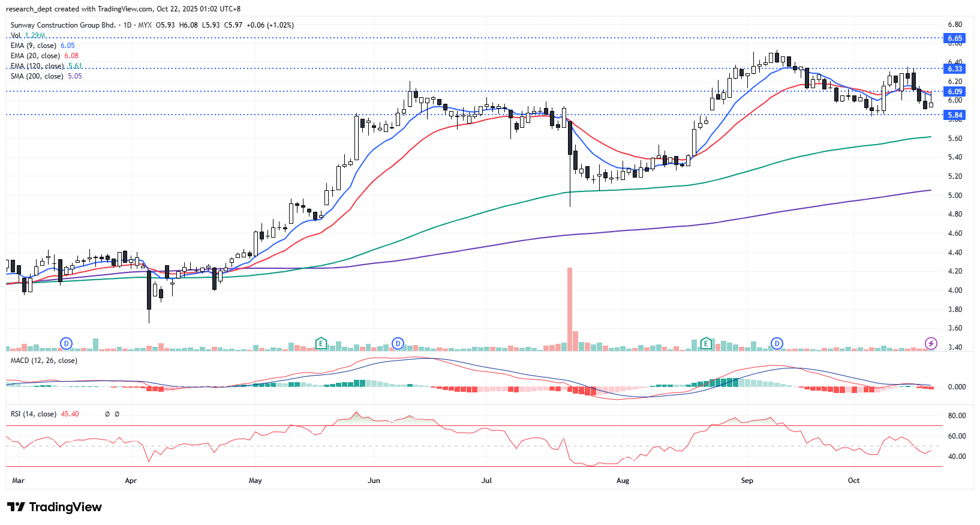980x525 pixels.
Task: Click the 6.09 price level label
Action: (x=955, y=92)
